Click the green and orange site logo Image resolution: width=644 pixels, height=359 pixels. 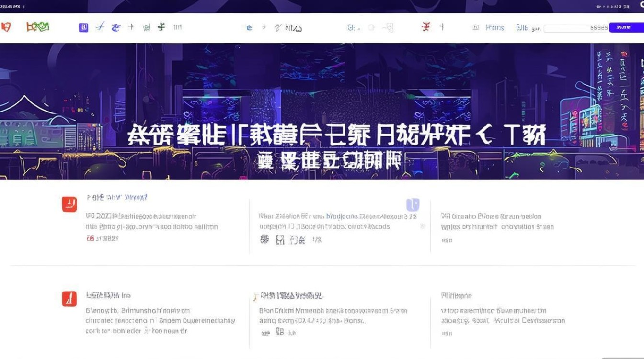(x=38, y=27)
